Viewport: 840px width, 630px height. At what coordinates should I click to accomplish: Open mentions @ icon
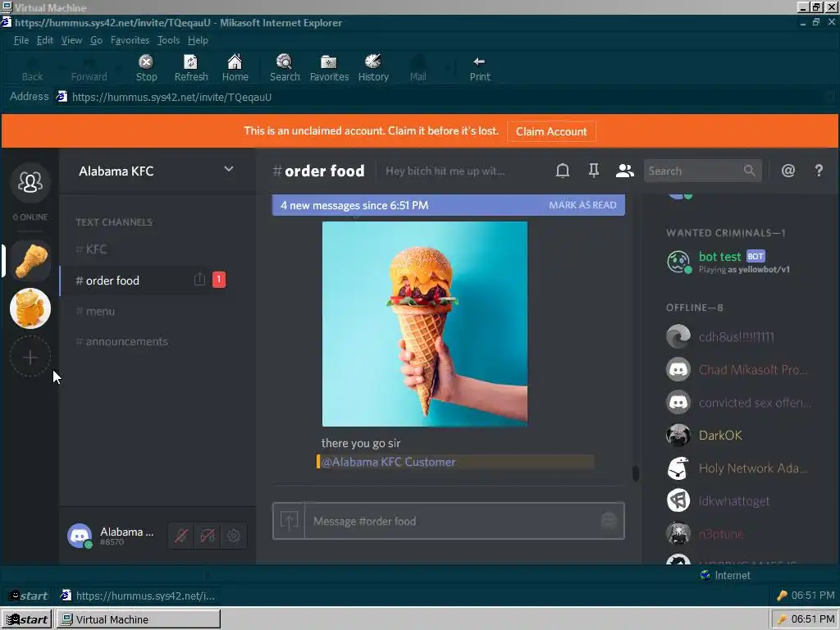[788, 171]
